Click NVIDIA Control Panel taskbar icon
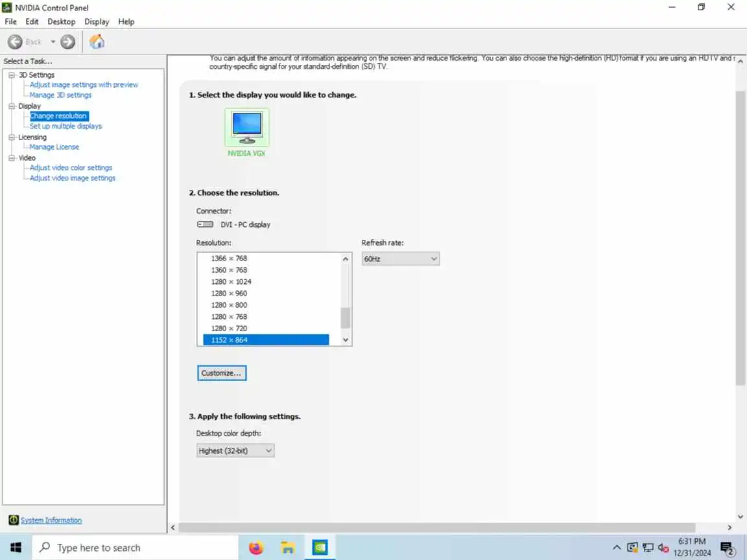The image size is (747, 560). tap(320, 548)
